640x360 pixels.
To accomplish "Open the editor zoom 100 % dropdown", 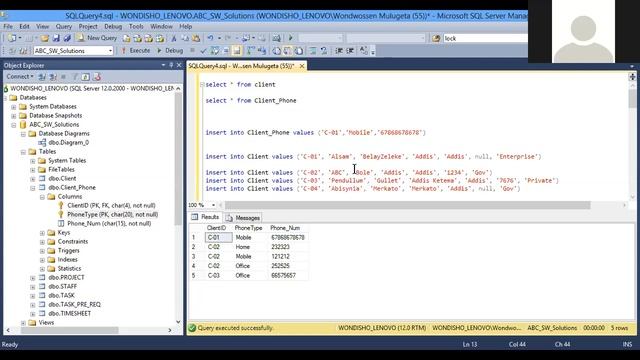I will click(x=213, y=205).
